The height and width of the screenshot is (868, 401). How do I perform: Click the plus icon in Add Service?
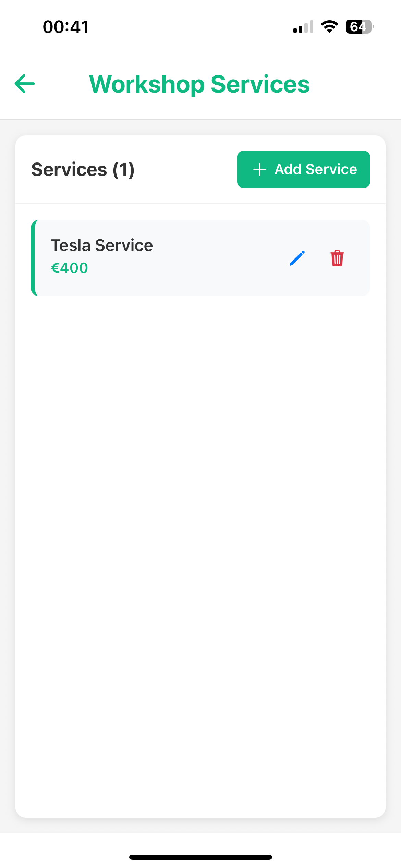[x=259, y=169]
